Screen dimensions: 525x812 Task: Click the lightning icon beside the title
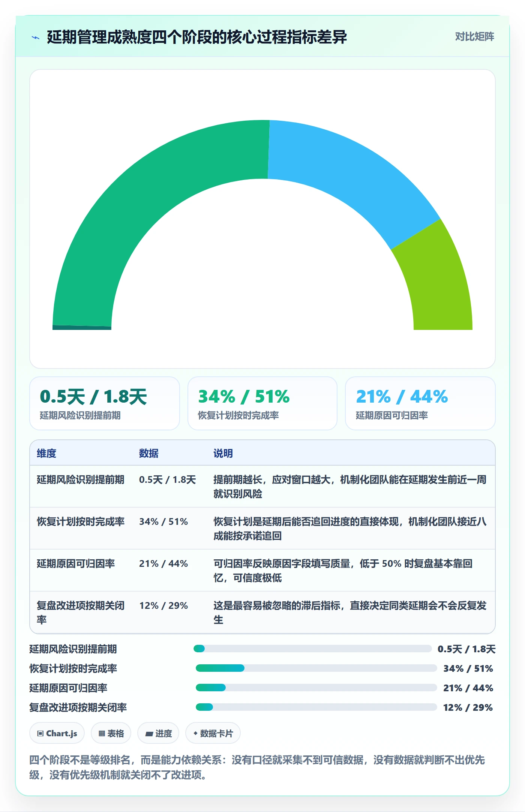click(36, 37)
